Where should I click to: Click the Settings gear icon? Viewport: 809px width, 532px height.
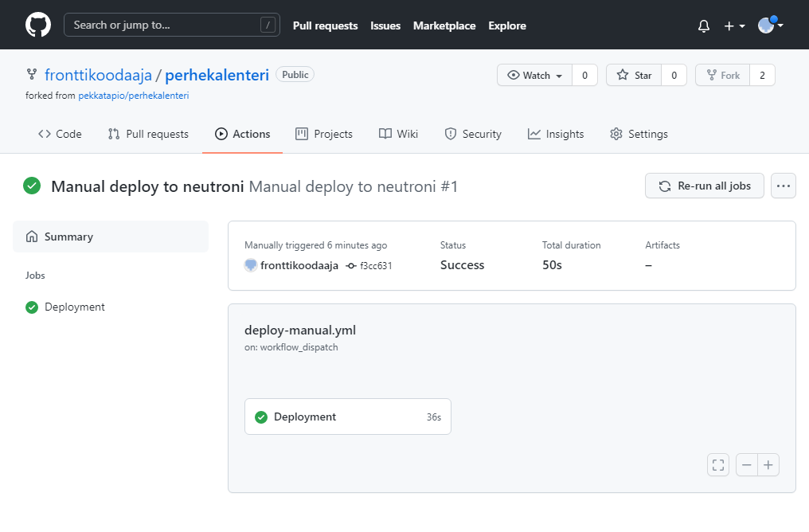[x=616, y=134]
